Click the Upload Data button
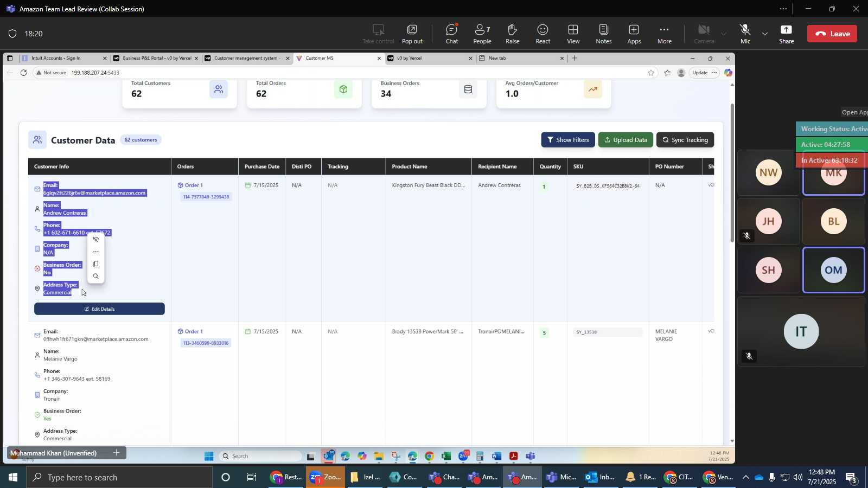This screenshot has width=868, height=488. click(626, 140)
